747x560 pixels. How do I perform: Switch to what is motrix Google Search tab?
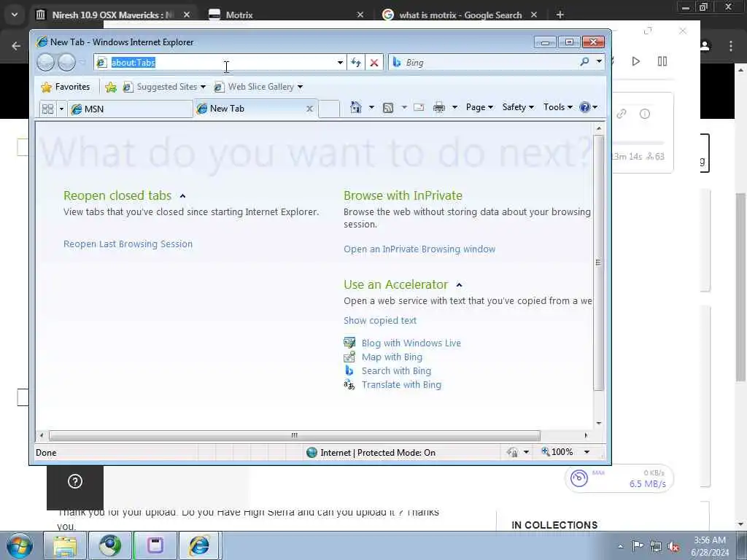pos(460,15)
